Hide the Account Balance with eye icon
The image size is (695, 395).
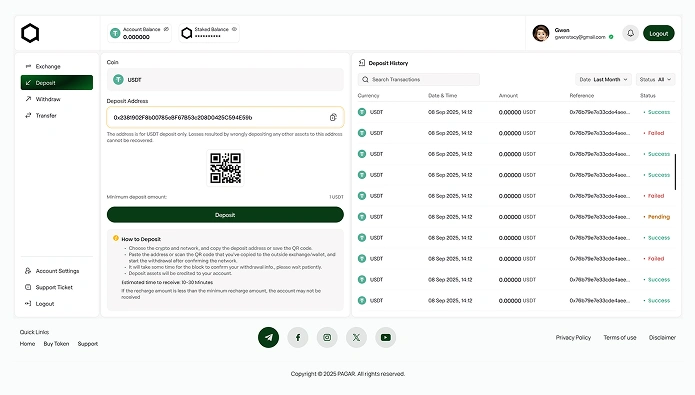point(166,29)
